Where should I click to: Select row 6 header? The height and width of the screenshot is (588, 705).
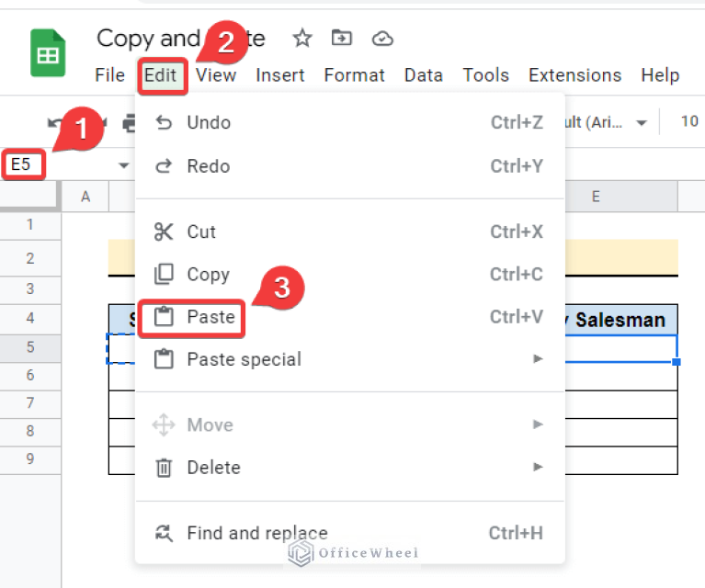coord(30,376)
